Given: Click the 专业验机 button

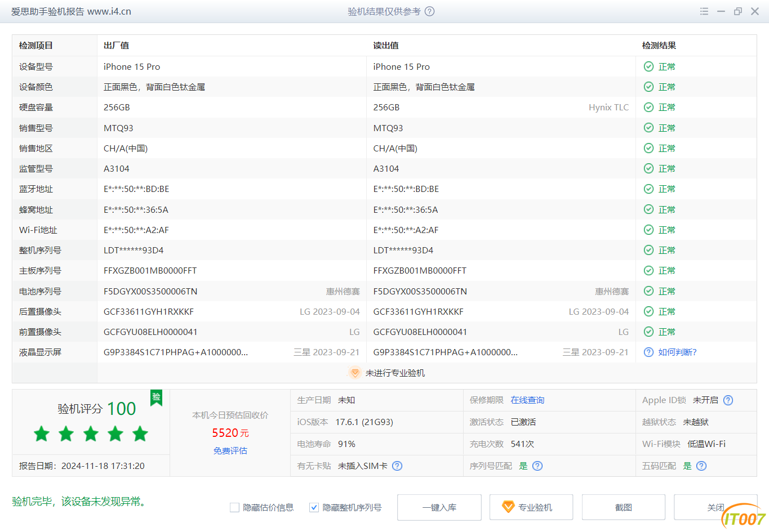Looking at the screenshot, I should (531, 507).
